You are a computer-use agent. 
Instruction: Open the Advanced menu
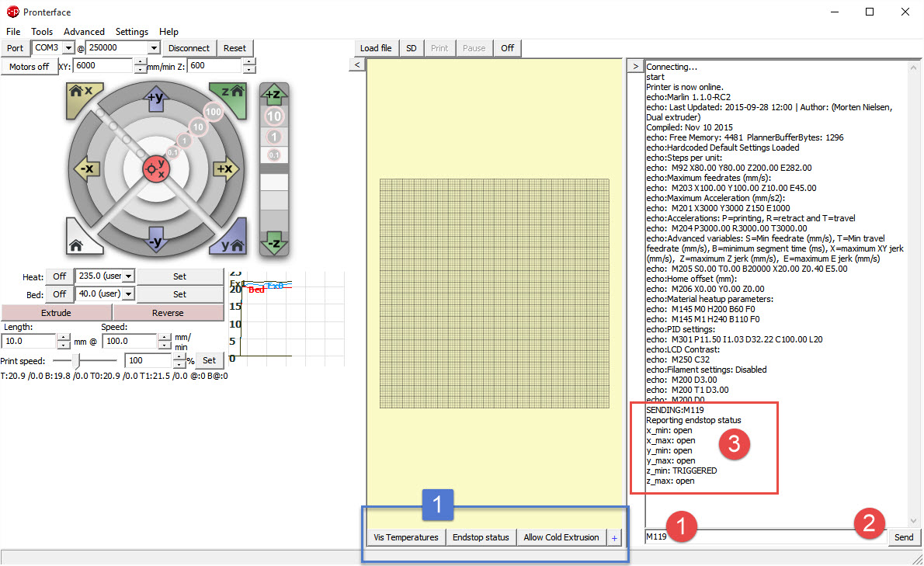[85, 32]
